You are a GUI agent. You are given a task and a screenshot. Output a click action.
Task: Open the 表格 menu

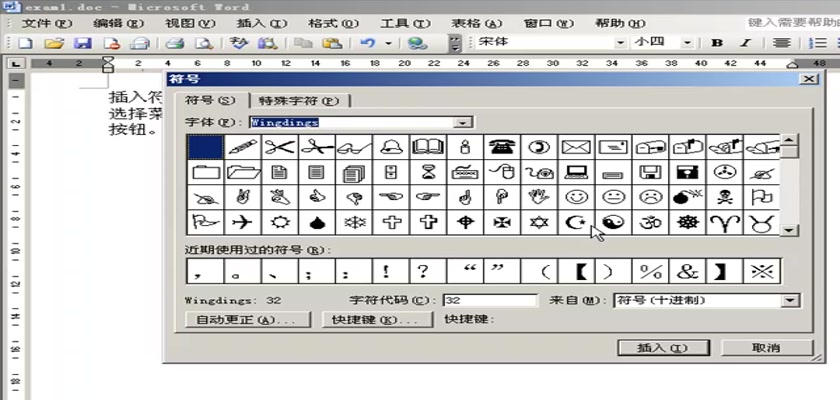point(476,24)
